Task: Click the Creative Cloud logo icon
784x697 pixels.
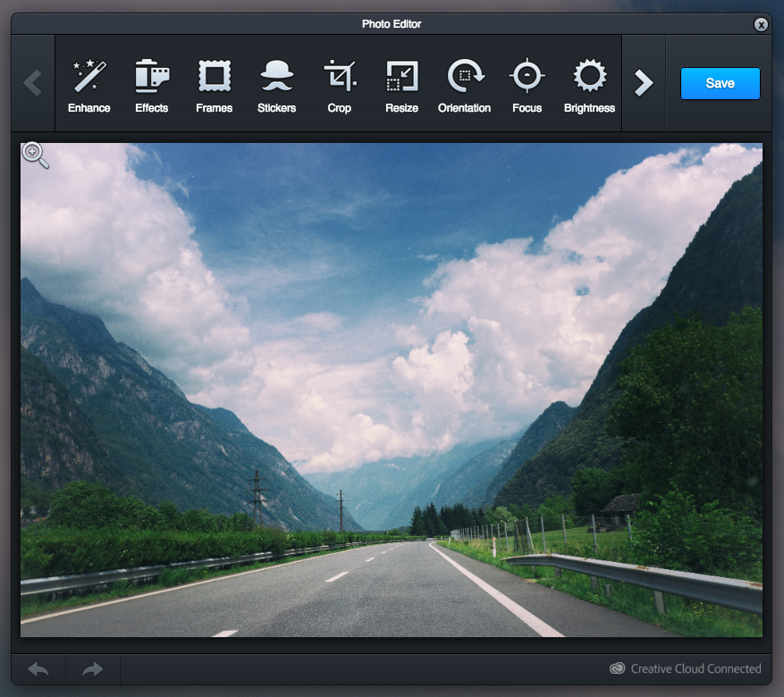Action: tap(617, 668)
